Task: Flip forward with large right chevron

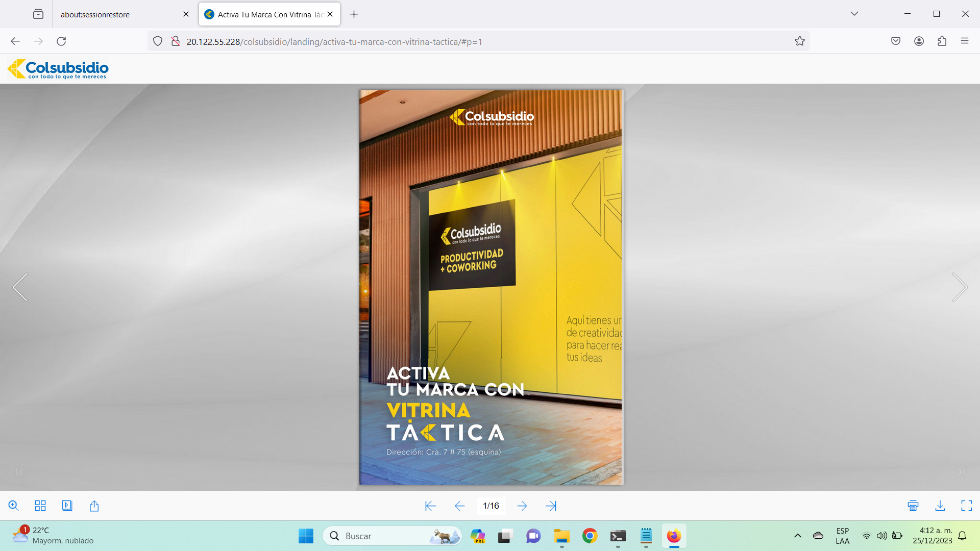Action: coord(959,287)
